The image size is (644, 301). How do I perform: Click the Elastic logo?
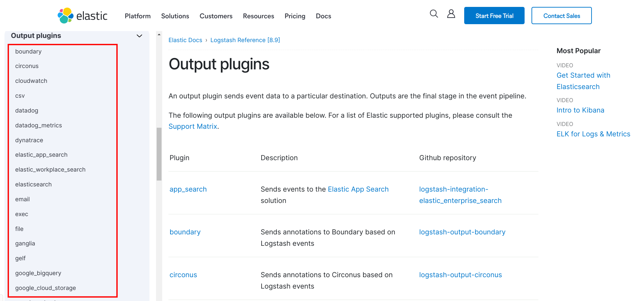pos(82,16)
